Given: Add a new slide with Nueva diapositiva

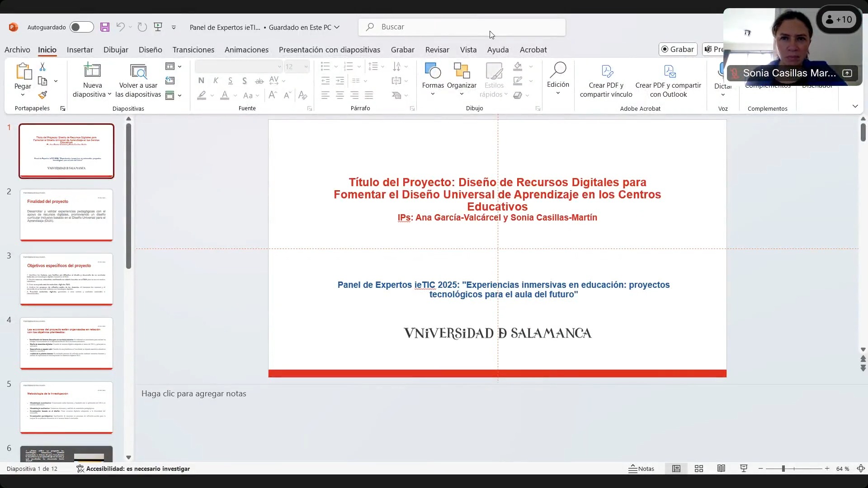Looking at the screenshot, I should (x=92, y=80).
